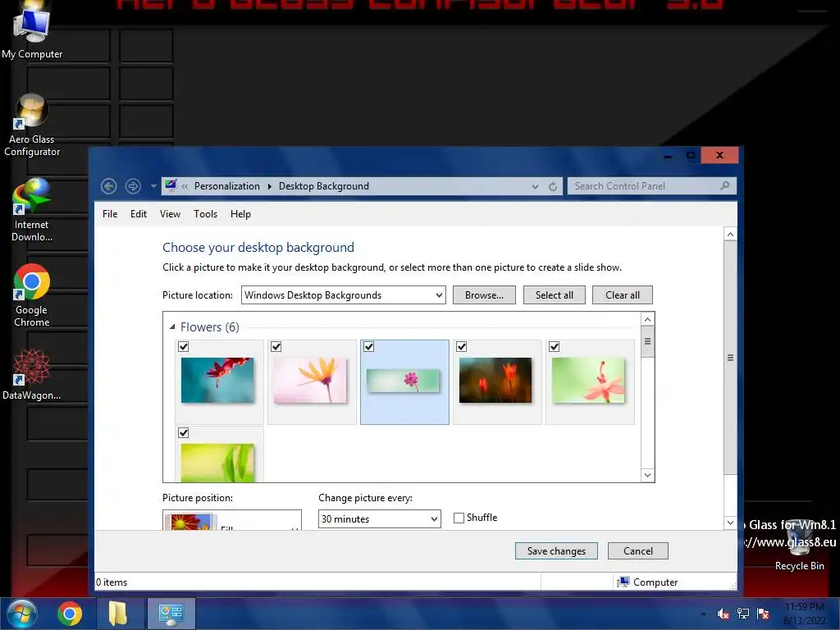Click the Select all button
This screenshot has height=630, width=840.
point(554,295)
